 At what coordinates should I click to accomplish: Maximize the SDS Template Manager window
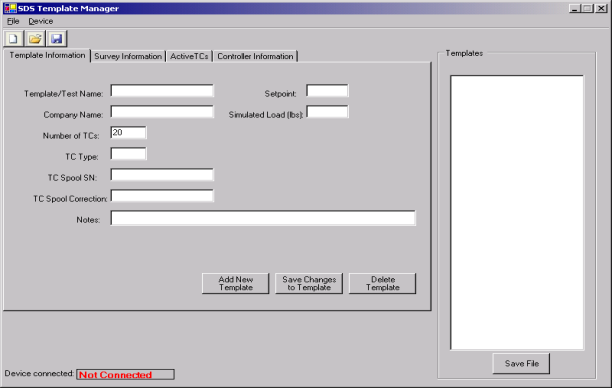[x=587, y=8]
